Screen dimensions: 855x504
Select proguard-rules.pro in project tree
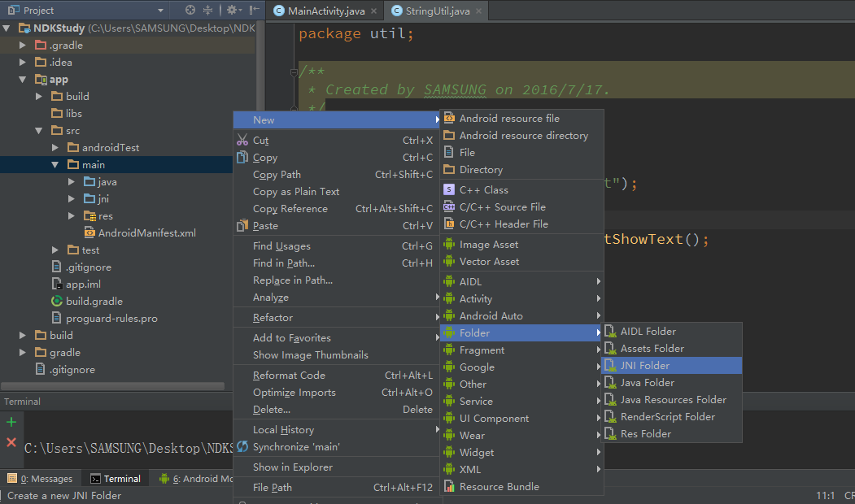[111, 318]
